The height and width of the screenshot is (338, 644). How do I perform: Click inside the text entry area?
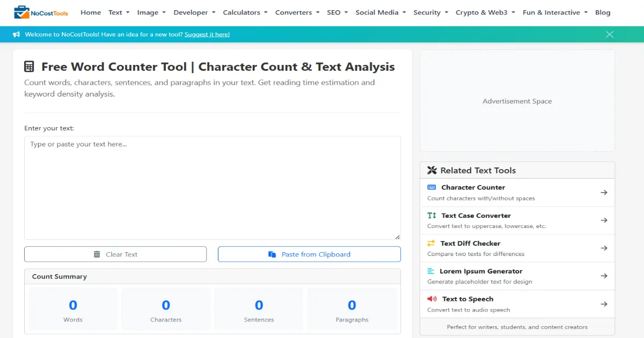click(212, 188)
